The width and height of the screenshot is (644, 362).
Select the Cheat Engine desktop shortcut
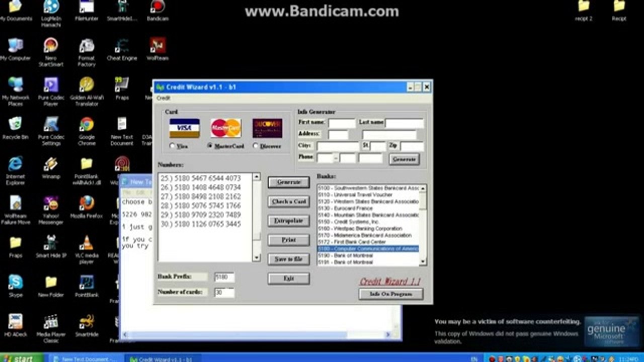tap(122, 49)
